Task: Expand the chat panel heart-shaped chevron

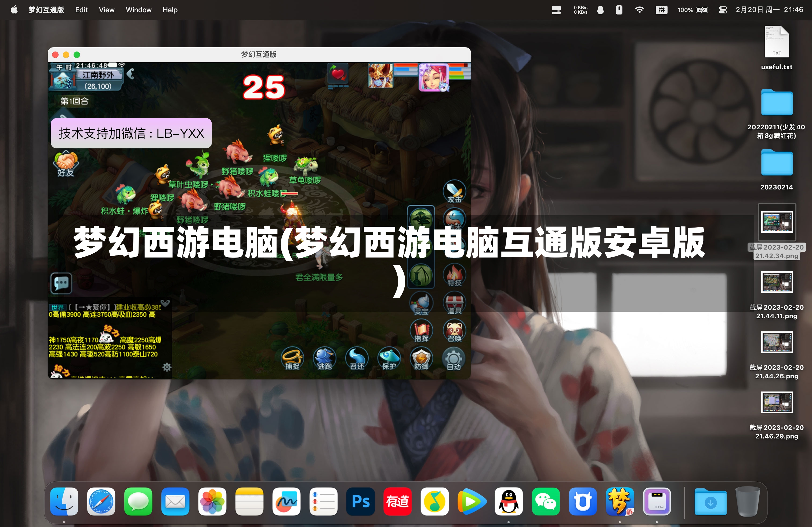Action: coord(165,303)
